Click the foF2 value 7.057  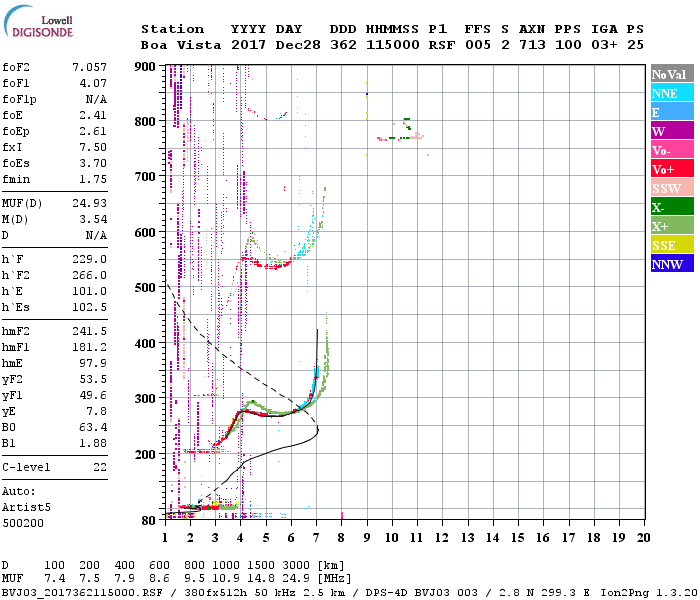pos(89,67)
